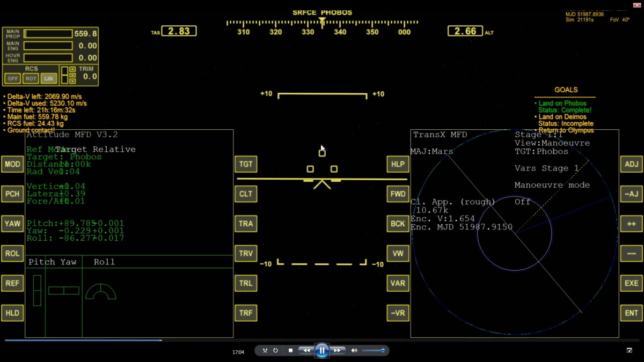Switch RCS to ROT mode
This screenshot has width=644, height=362.
pos(31,78)
